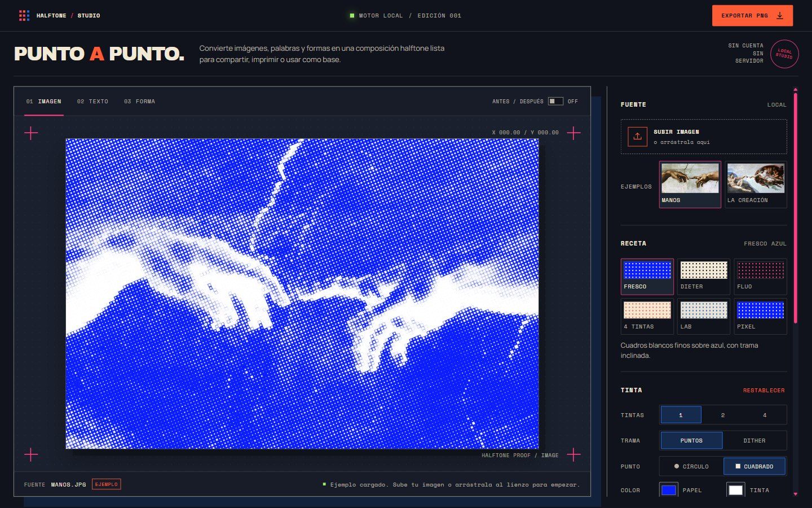This screenshot has height=508, width=812.
Task: Click the MANOS.JPG source file name
Action: [x=69, y=485]
